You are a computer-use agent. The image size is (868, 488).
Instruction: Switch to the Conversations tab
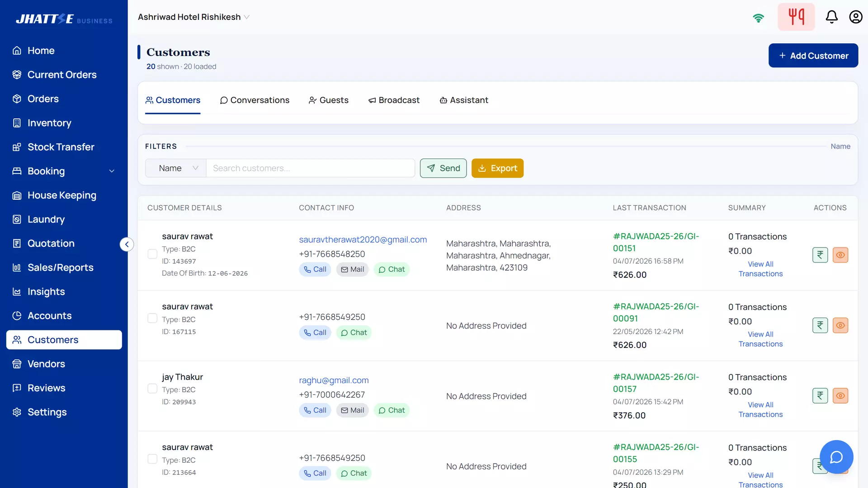click(x=255, y=100)
